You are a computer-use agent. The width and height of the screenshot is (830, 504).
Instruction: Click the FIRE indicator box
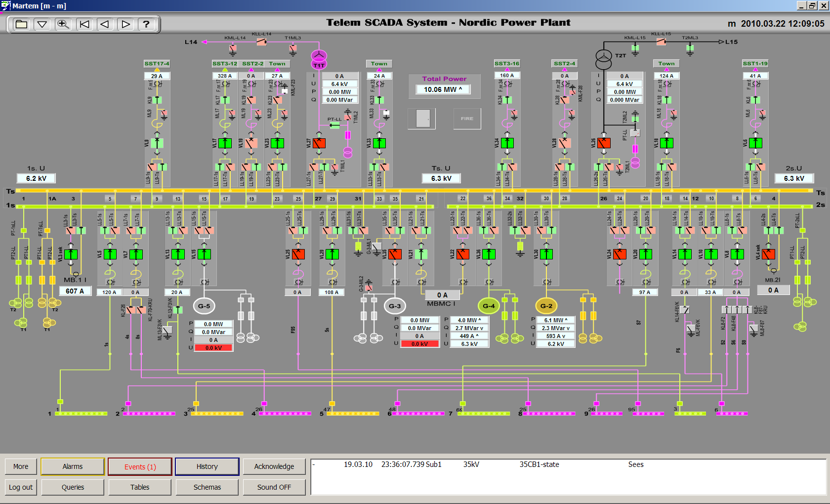click(467, 119)
